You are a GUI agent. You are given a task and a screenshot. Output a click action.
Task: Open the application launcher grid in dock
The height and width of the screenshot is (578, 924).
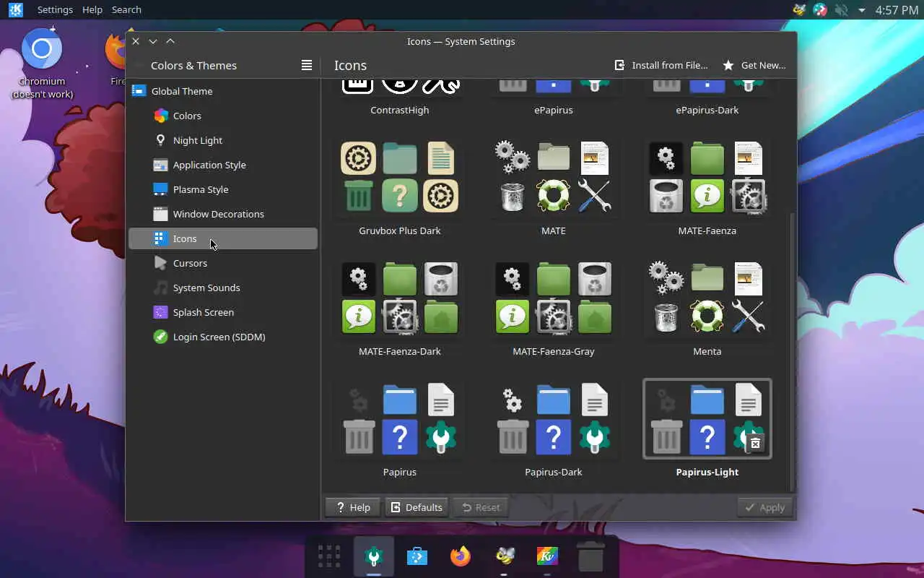pos(329,556)
